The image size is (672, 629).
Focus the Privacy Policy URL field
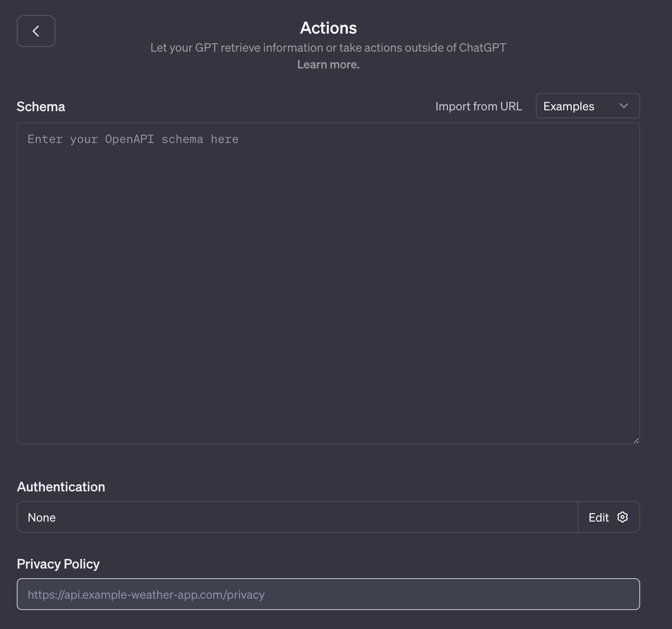[328, 594]
